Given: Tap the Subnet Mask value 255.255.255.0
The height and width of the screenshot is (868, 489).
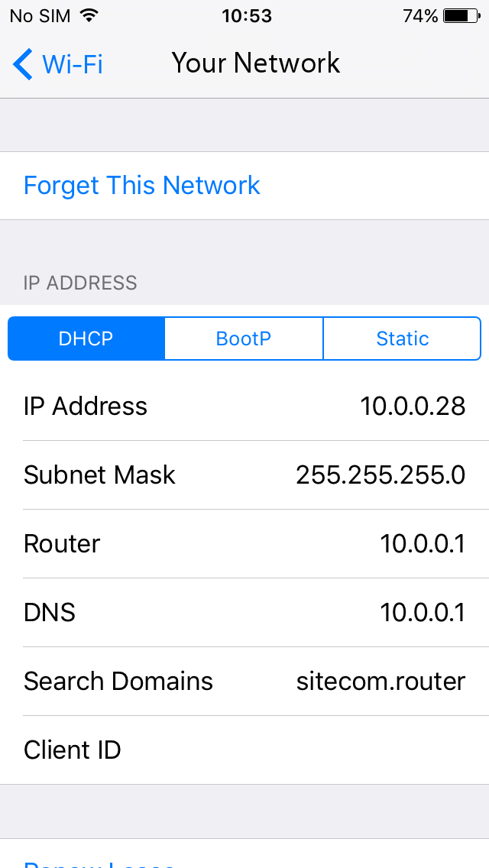Looking at the screenshot, I should coord(381,475).
